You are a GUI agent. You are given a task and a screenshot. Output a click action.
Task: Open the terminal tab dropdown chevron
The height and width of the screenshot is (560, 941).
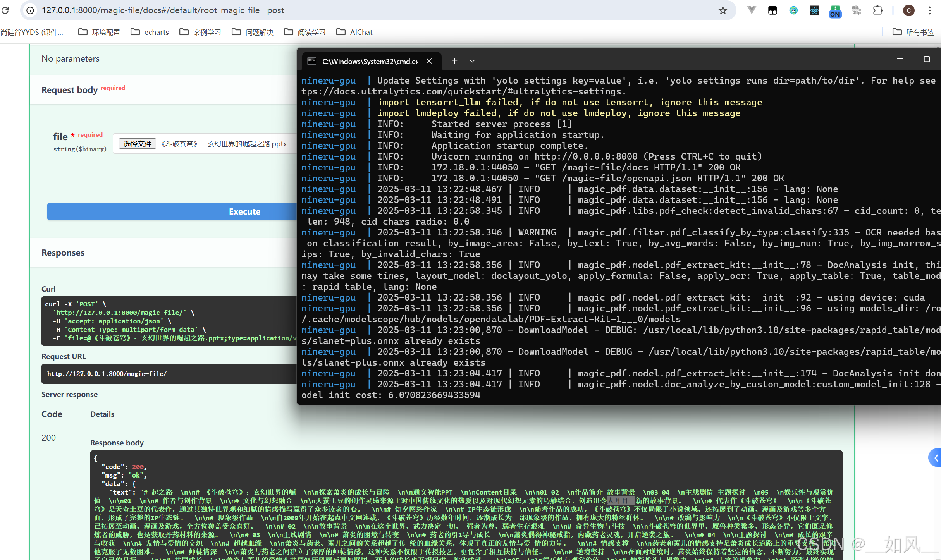click(472, 61)
